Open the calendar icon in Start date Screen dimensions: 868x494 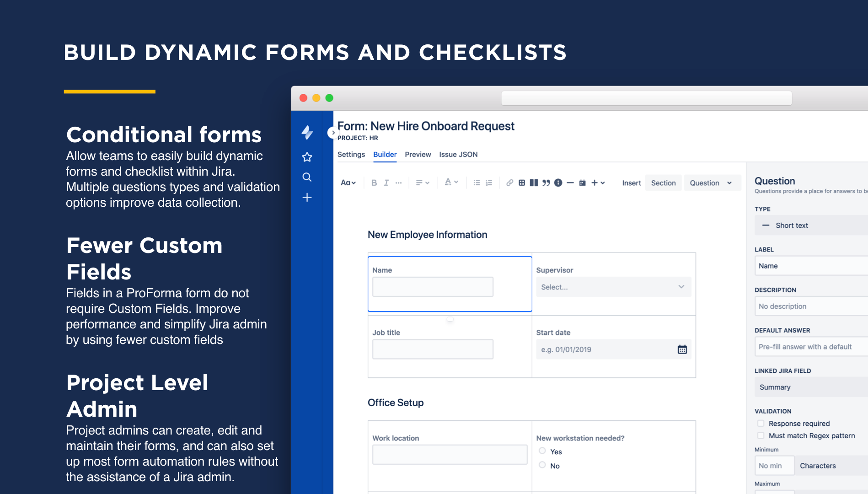tap(682, 349)
